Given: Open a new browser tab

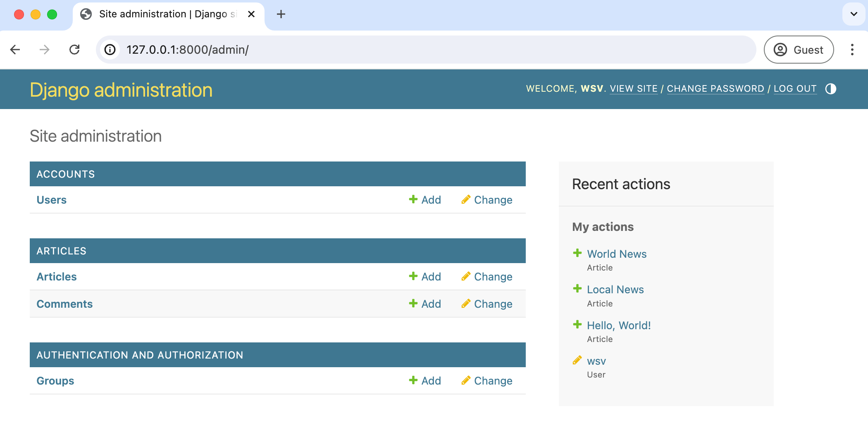Looking at the screenshot, I should [281, 14].
